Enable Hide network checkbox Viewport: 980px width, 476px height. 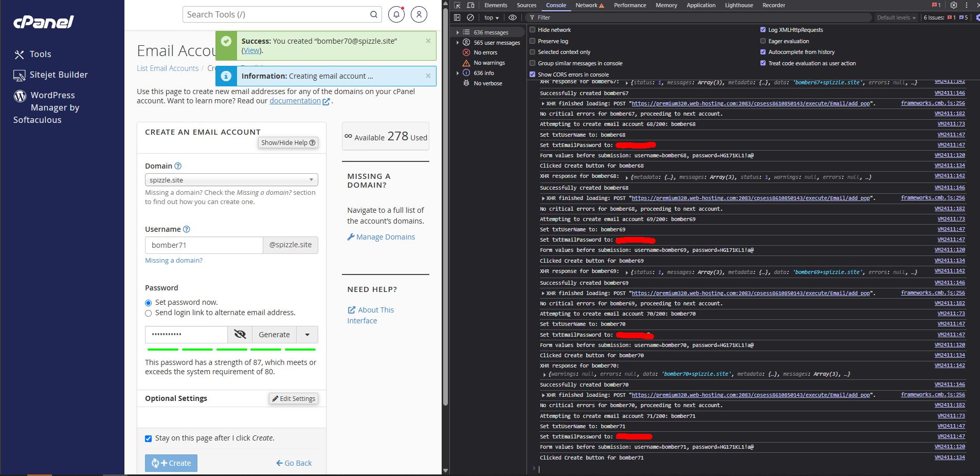[533, 30]
